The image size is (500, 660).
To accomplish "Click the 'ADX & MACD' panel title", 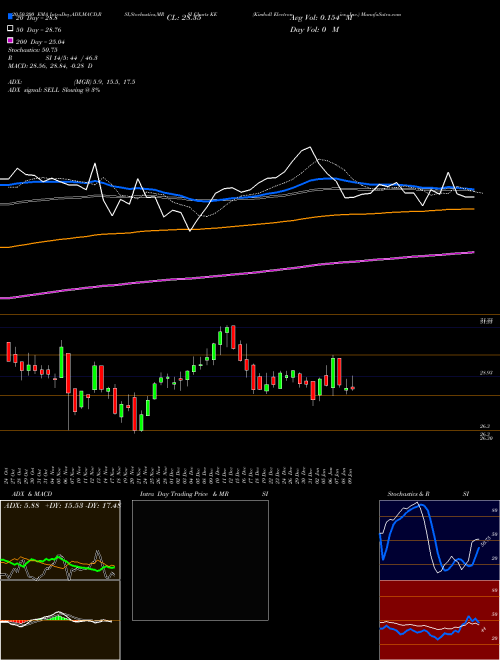I will (32, 494).
